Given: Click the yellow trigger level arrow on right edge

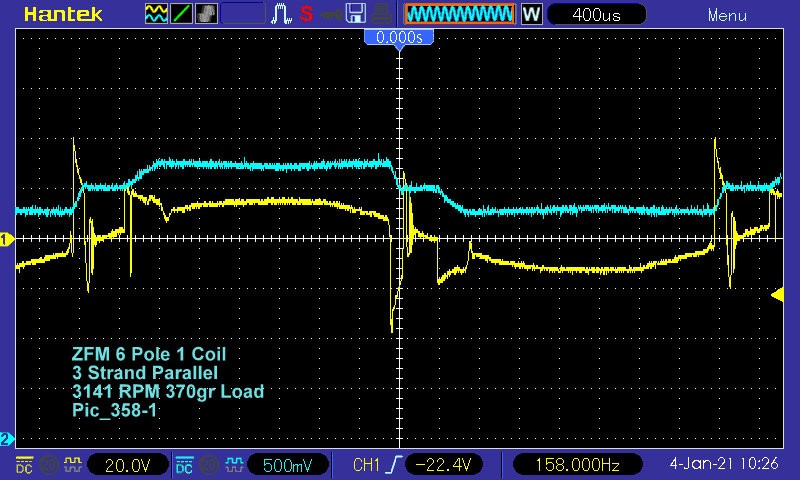Looking at the screenshot, I should [778, 295].
